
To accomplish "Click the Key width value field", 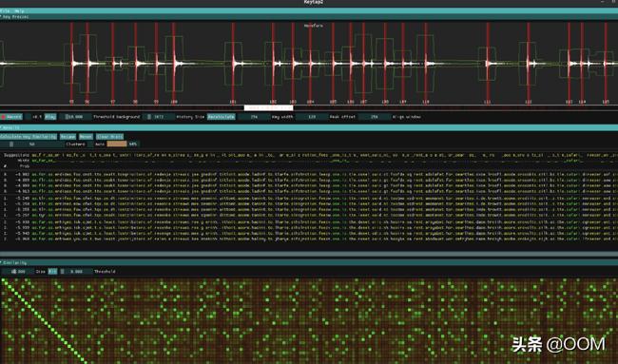I will pyautogui.click(x=254, y=117).
